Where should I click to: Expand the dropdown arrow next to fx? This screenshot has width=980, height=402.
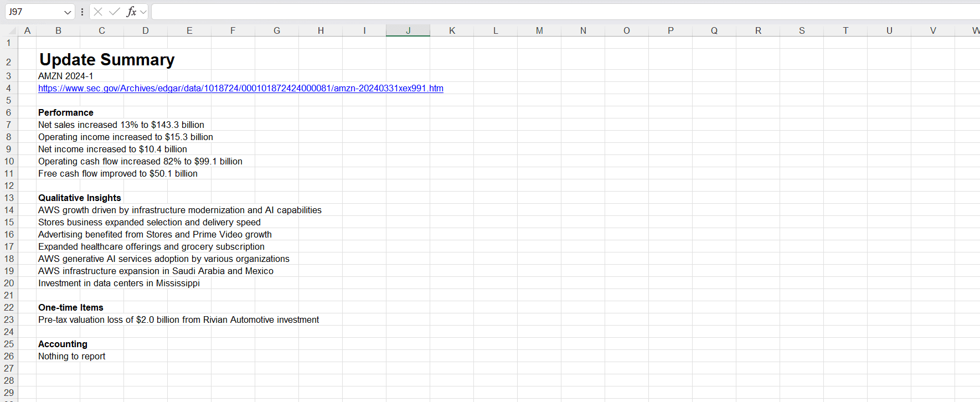click(x=143, y=12)
